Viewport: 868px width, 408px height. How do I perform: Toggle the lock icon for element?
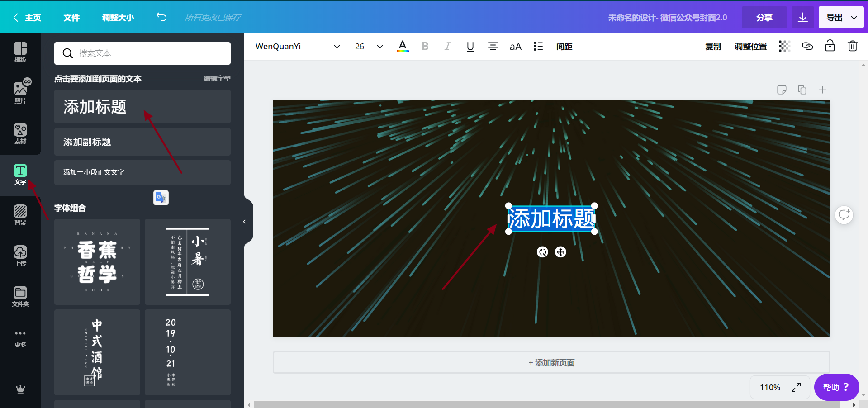coord(830,46)
